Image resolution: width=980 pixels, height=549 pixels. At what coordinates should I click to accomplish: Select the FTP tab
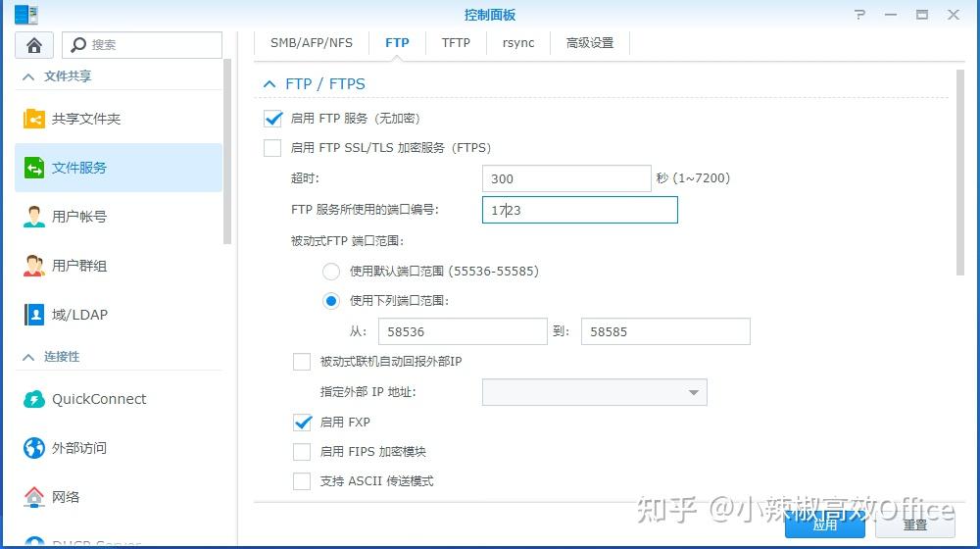397,43
